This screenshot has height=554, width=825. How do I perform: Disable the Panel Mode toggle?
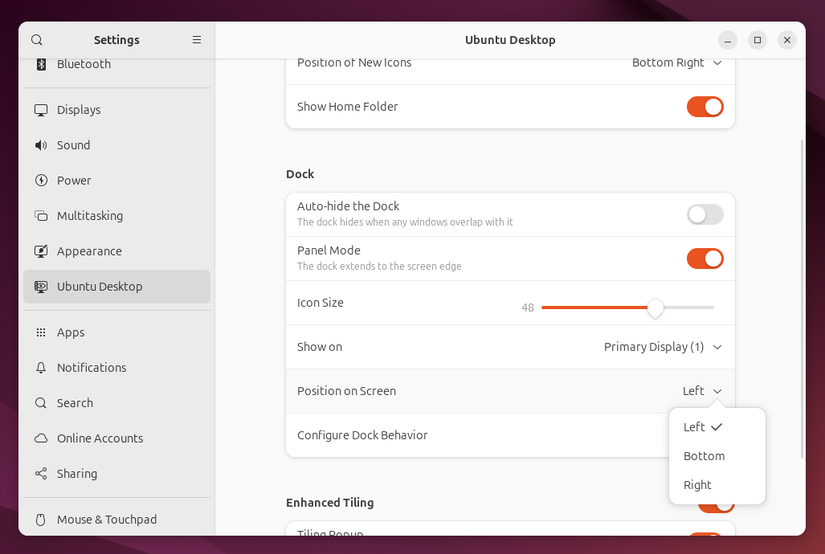tap(704, 258)
